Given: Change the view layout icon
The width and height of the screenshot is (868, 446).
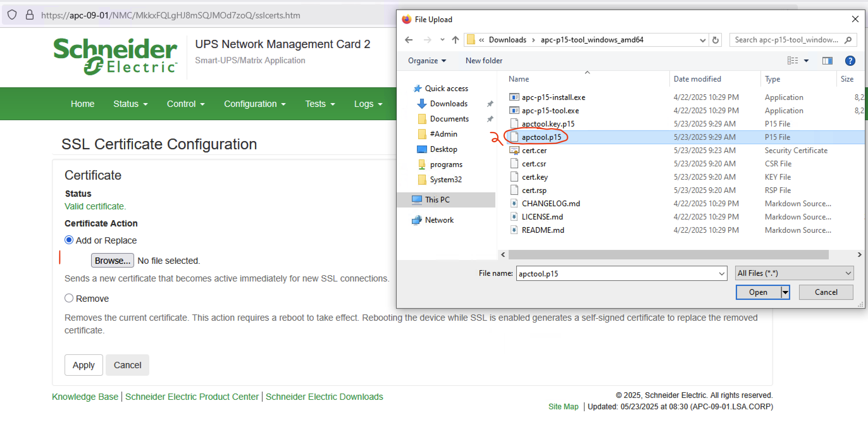Looking at the screenshot, I should click(792, 61).
